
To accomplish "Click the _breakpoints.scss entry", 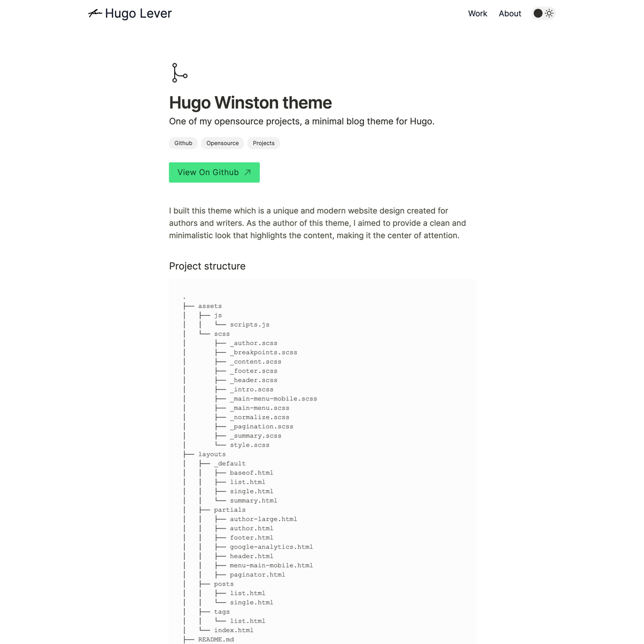I will [x=263, y=353].
